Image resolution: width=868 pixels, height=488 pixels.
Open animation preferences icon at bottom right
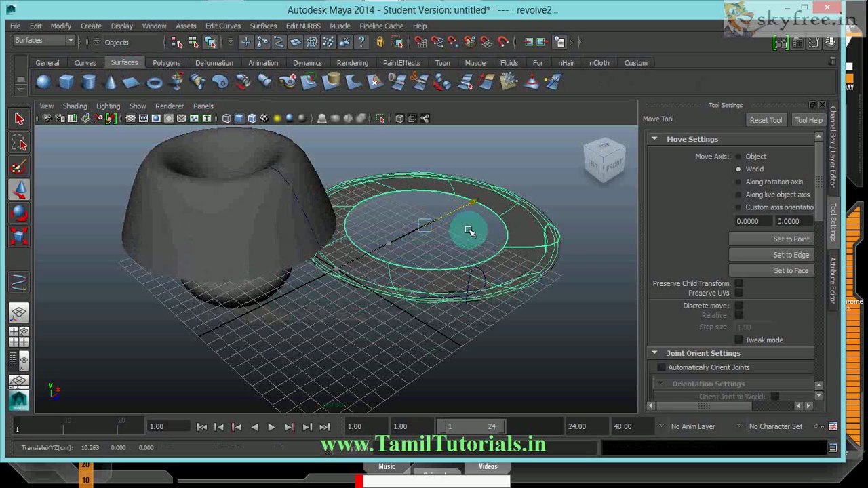[833, 426]
